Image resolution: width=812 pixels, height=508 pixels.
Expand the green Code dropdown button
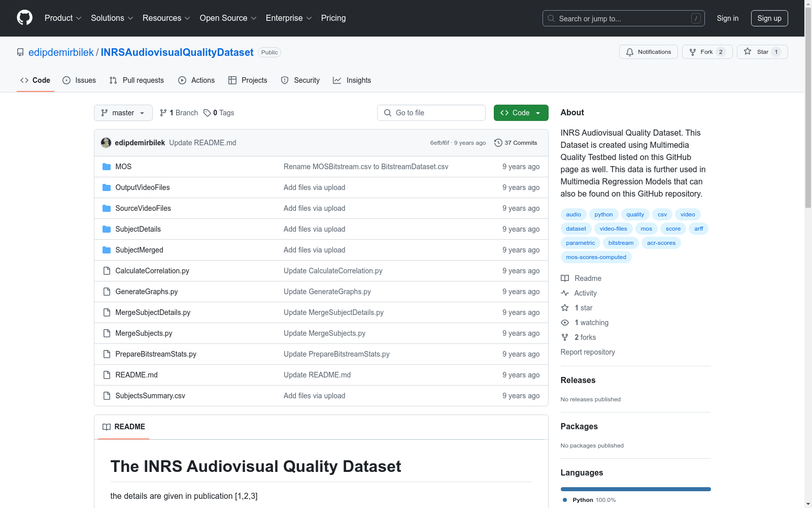coord(521,113)
